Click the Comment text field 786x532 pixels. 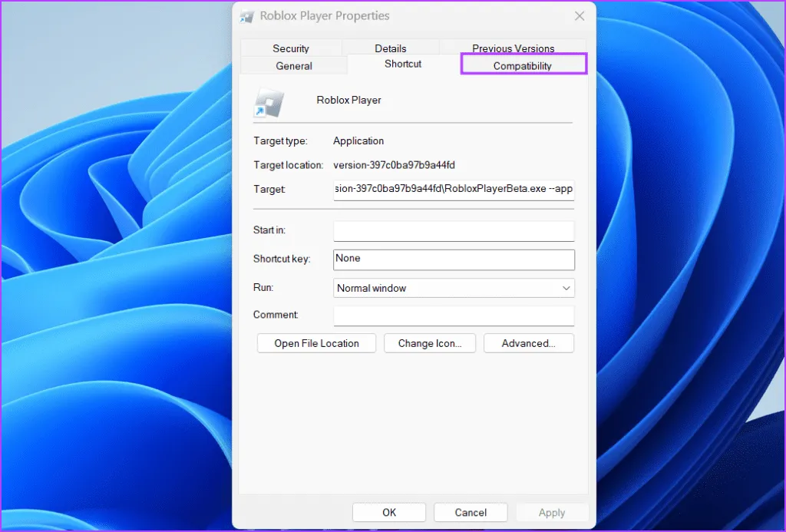454,316
